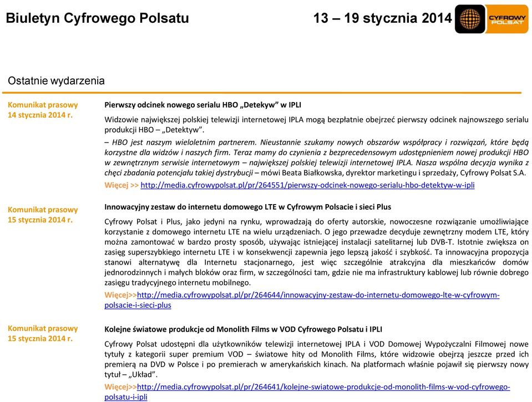532x402 pixels.
Task: Click the sentence starting 'Widzowie największej polskiej telewizji'
Action: click(x=316, y=125)
